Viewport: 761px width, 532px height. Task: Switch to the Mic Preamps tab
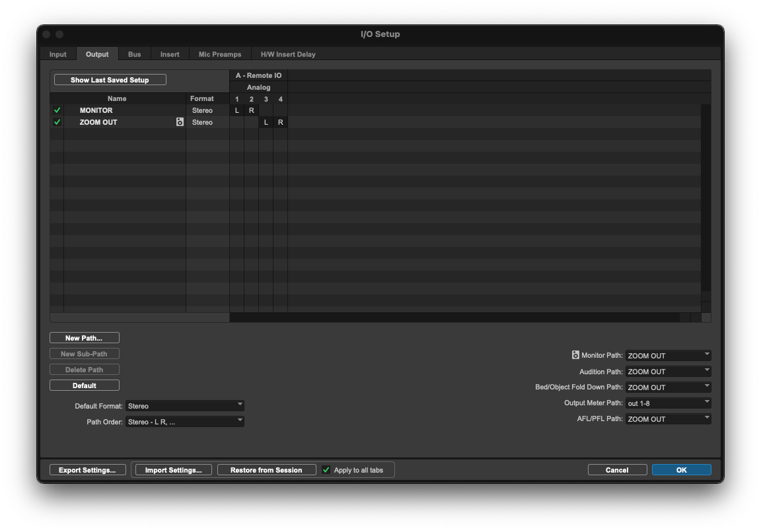click(220, 54)
